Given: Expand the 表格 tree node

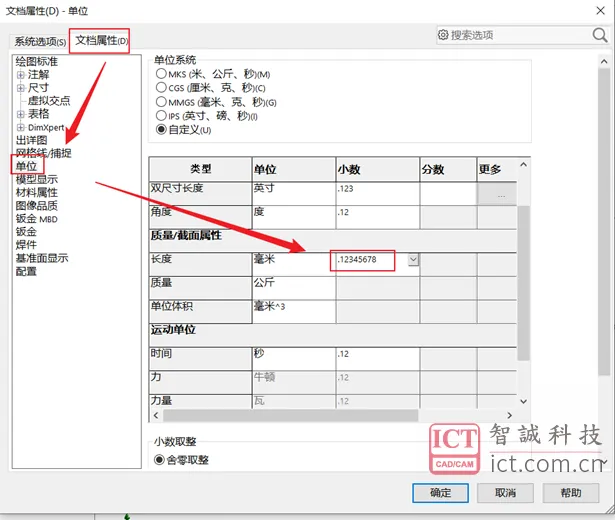Looking at the screenshot, I should click(21, 114).
